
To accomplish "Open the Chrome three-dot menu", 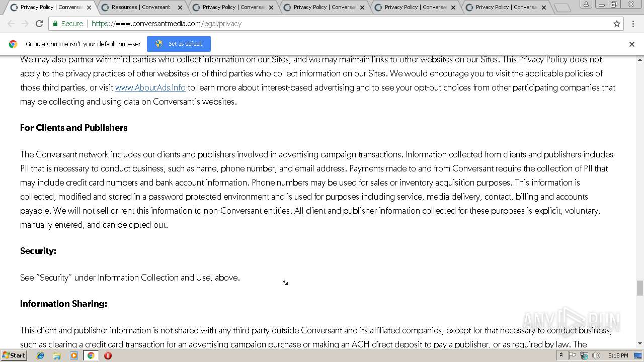I will pos(632,24).
